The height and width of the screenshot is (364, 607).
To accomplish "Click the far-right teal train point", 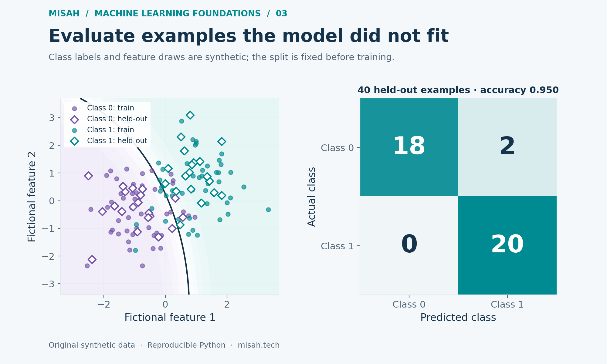I will [x=268, y=210].
